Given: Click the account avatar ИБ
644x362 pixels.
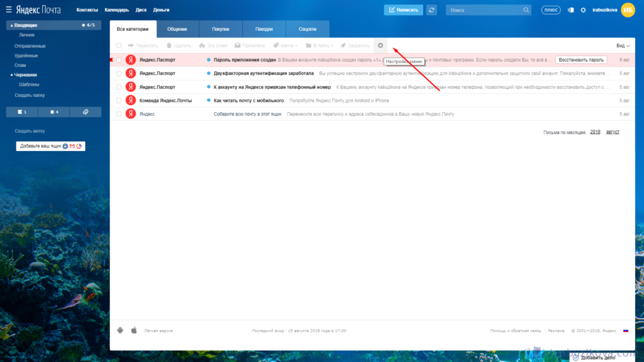Looking at the screenshot, I should point(628,10).
